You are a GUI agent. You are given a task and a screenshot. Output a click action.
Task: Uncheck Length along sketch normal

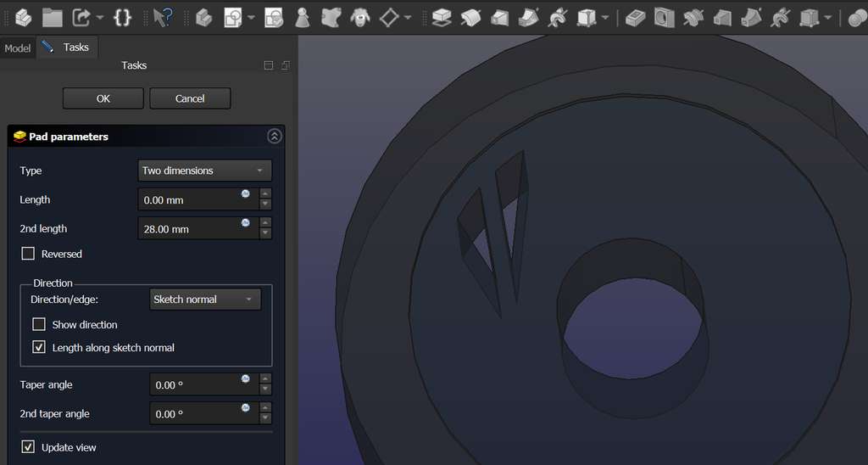coord(39,347)
